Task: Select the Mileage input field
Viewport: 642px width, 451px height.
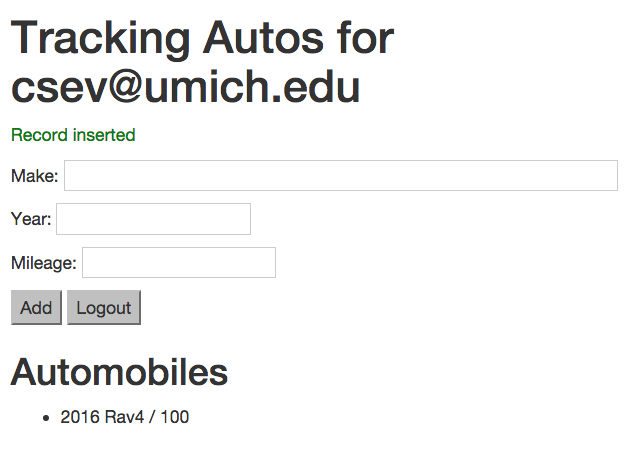Action: (x=179, y=262)
